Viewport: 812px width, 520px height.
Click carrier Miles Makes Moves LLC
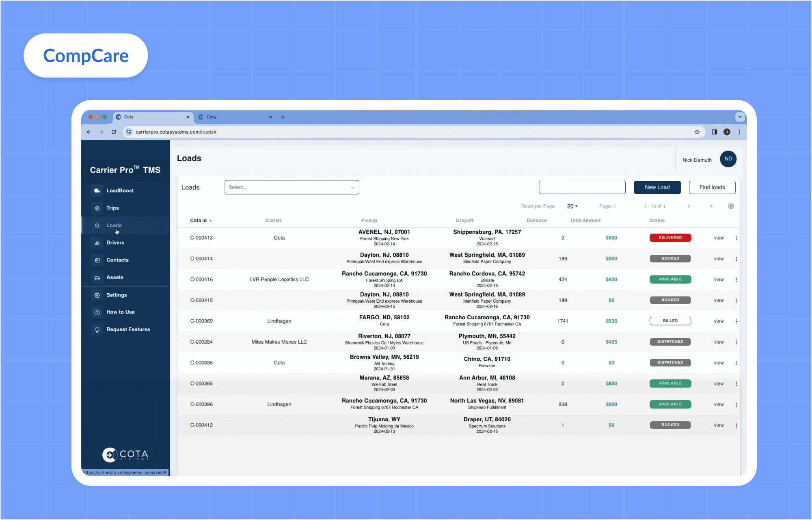click(x=279, y=342)
